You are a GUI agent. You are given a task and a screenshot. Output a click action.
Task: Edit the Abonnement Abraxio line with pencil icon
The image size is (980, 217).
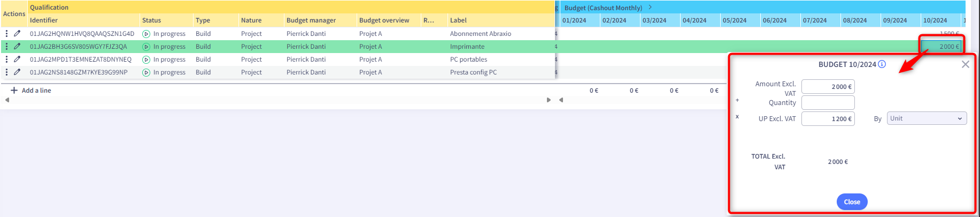tap(17, 33)
